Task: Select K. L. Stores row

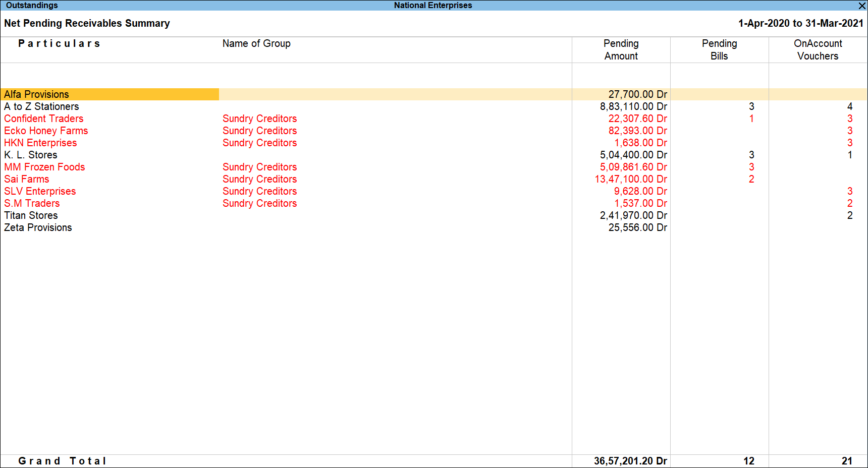Action: (30, 155)
